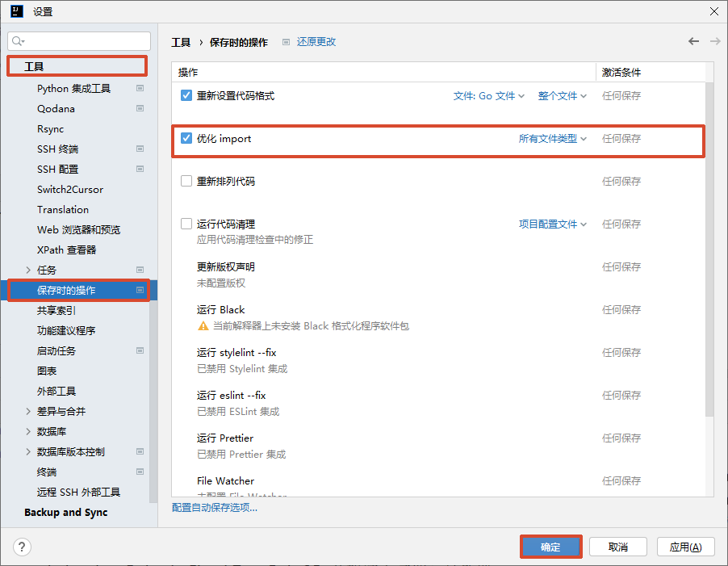Viewport: 728px width, 566px height.
Task: Uncheck the 重新设置代码格式 checkbox
Action: click(186, 95)
